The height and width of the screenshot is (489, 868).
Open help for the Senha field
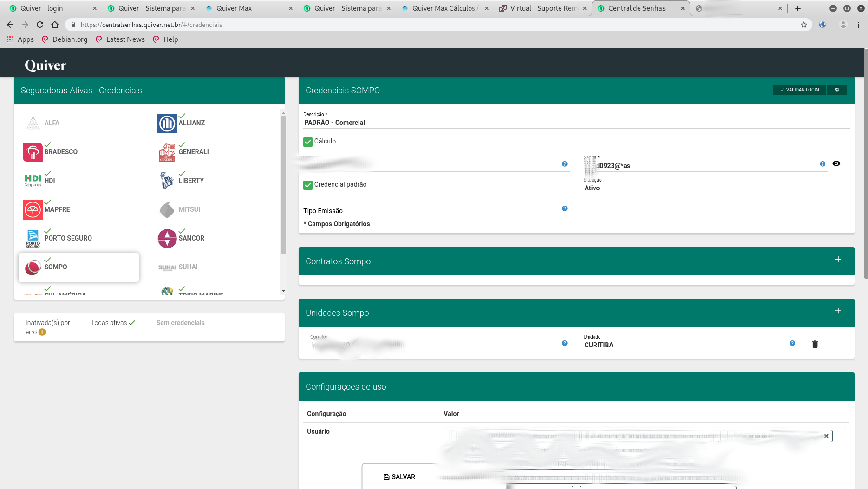(x=822, y=164)
